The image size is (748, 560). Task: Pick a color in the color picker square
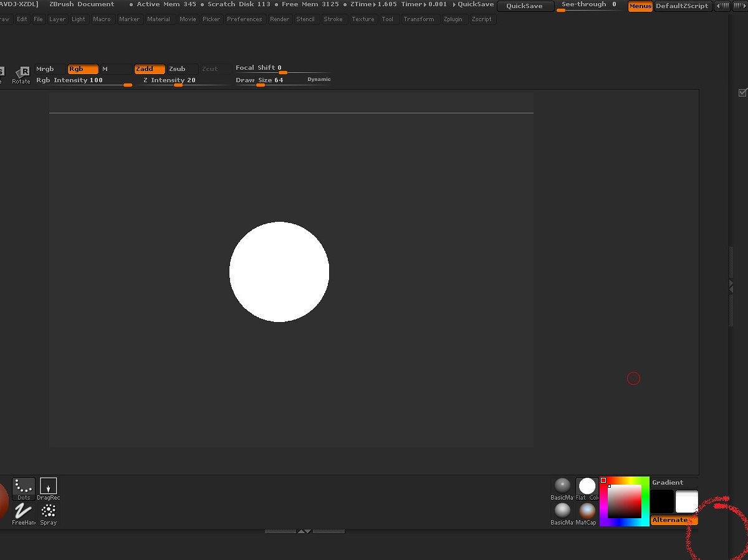click(x=625, y=501)
